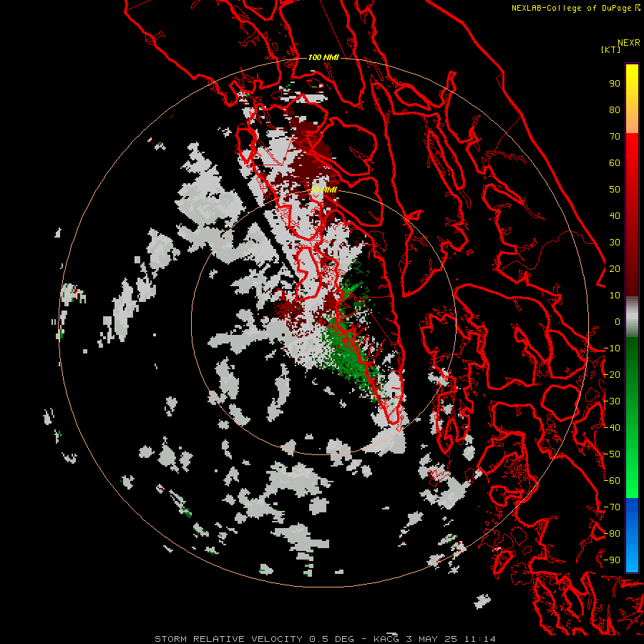Click the 90 value on velocity scale
This screenshot has height=644, width=644.
(x=615, y=84)
